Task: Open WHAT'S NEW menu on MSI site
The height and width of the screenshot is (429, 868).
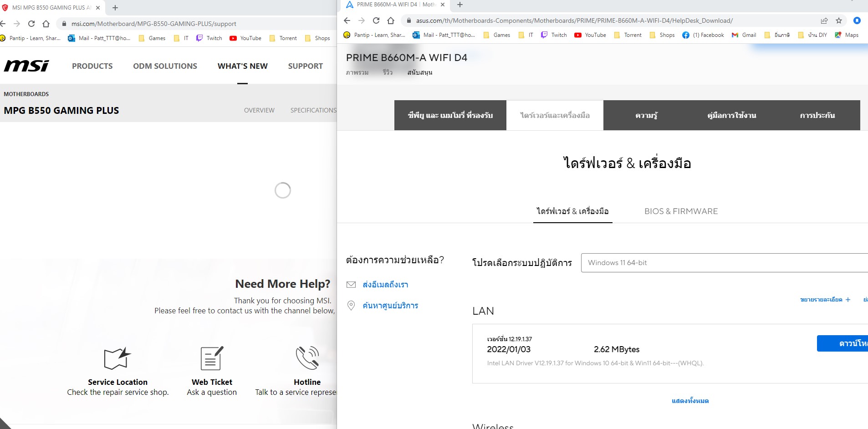Action: (x=243, y=66)
